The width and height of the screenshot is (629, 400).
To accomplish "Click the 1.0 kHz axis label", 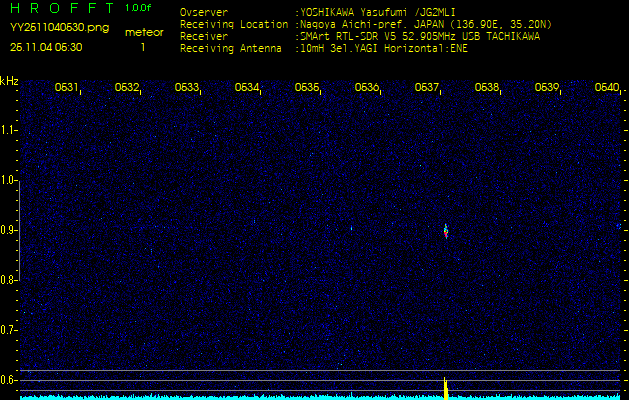I will pyautogui.click(x=9, y=180).
